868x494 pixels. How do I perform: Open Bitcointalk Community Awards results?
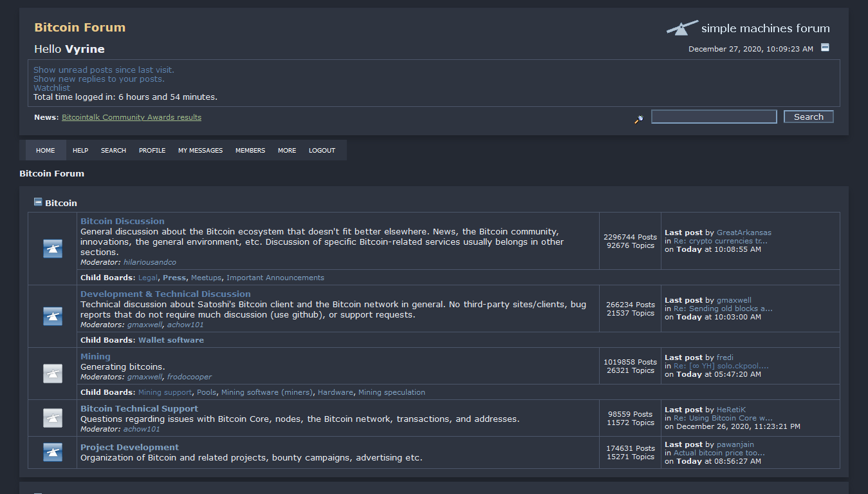tap(131, 117)
